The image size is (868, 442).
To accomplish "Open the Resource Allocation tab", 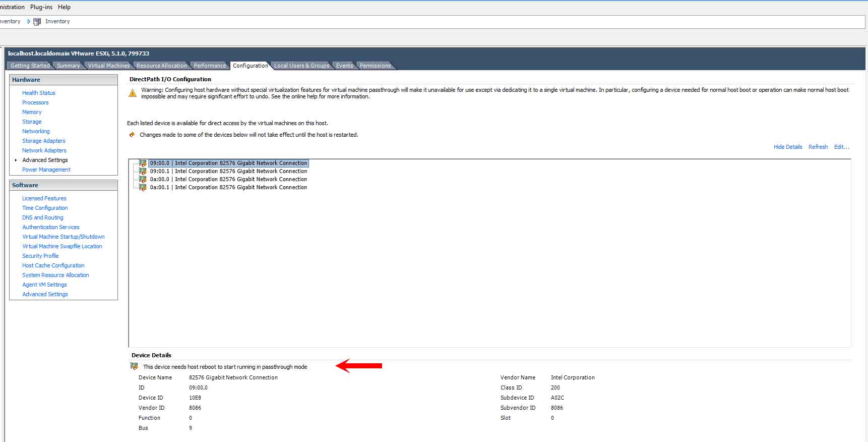I will pos(161,66).
